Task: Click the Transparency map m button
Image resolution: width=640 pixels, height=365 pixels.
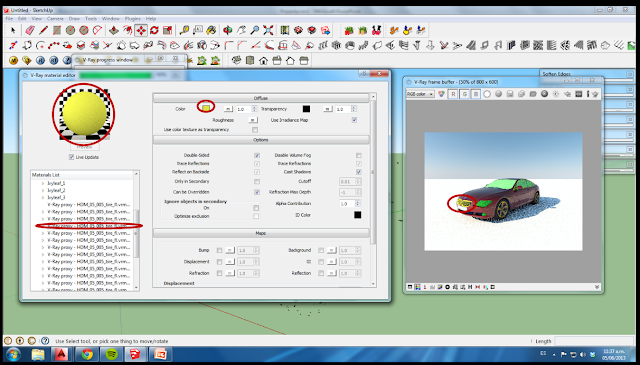Action: (x=327, y=109)
